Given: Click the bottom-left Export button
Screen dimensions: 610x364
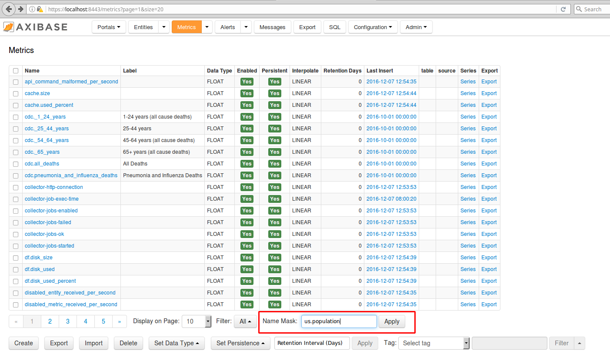Looking at the screenshot, I should coord(59,343).
